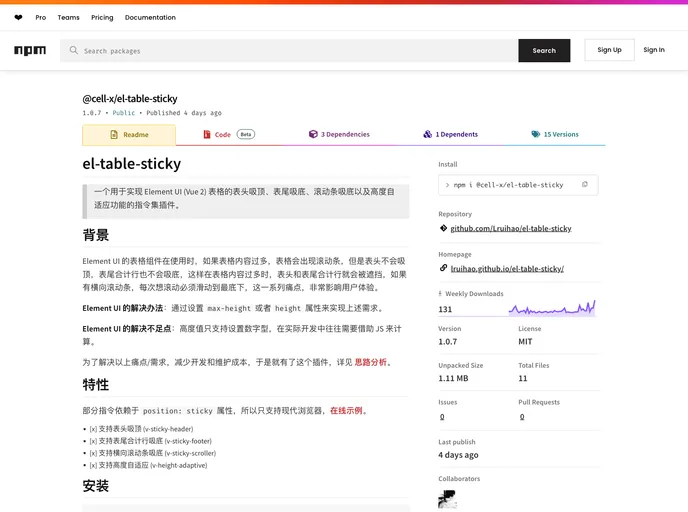Switch to the Readme tab
Screen dimensions: 688x512
(129, 135)
